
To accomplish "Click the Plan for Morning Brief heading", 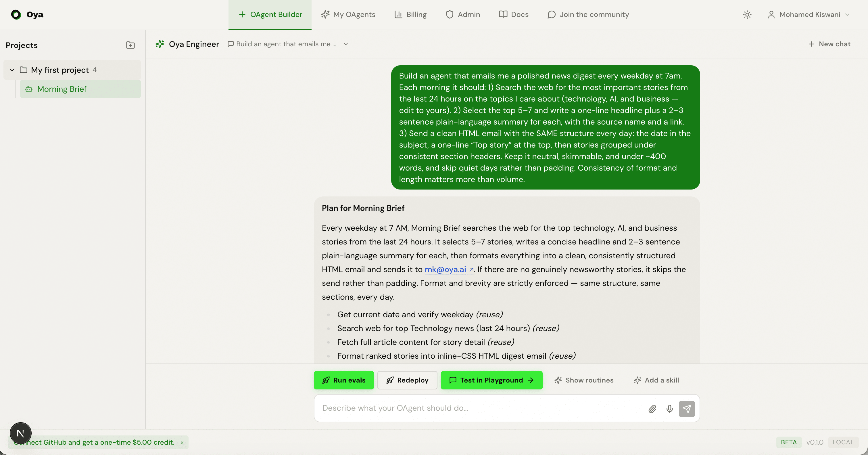I will [x=363, y=208].
